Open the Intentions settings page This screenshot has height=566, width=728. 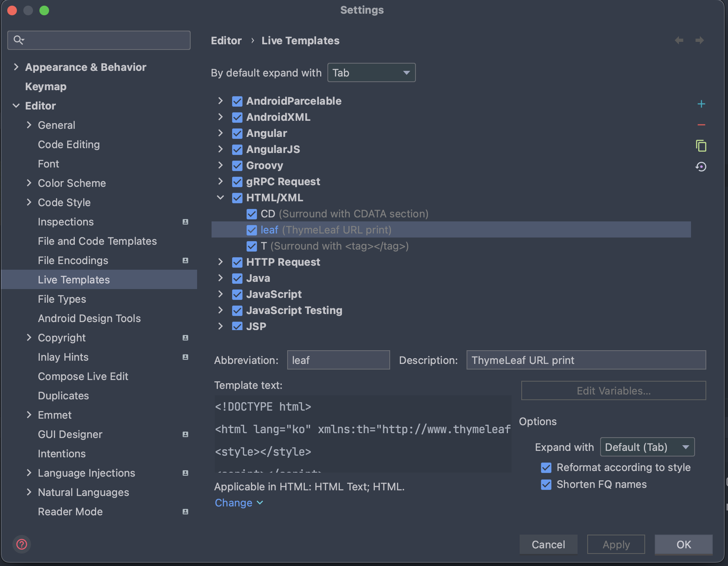point(62,454)
